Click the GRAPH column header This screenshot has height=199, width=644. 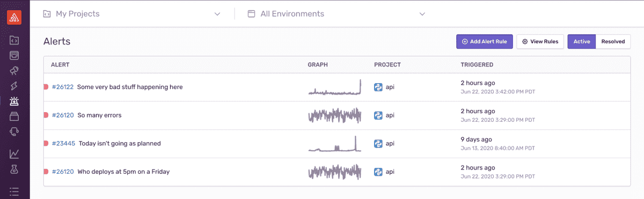pyautogui.click(x=318, y=65)
